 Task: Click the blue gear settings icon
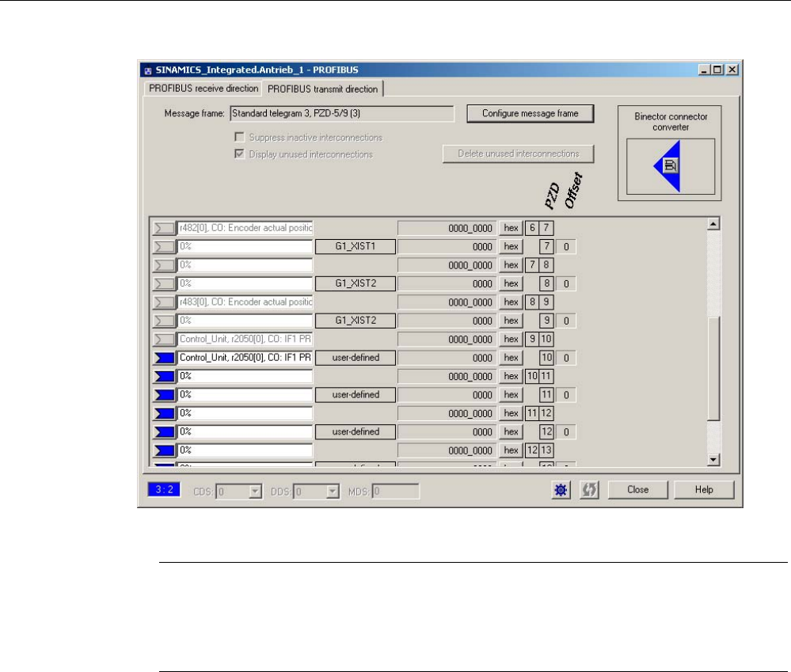click(561, 490)
